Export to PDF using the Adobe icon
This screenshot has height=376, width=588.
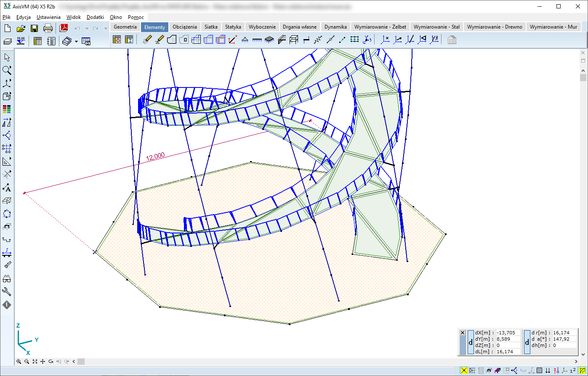[64, 29]
